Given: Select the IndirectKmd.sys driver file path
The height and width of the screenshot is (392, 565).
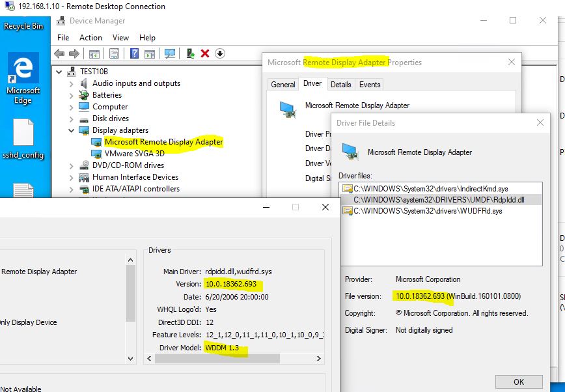Looking at the screenshot, I should [x=431, y=189].
